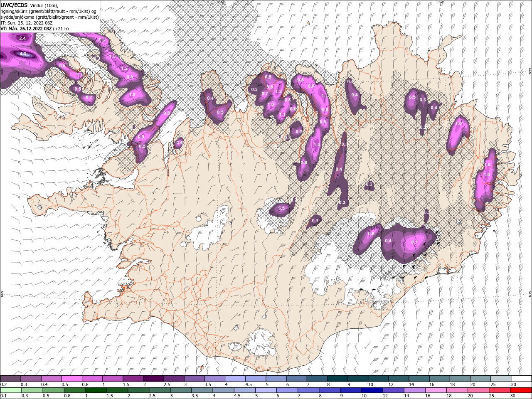Select the snow scale swatch labeled 0.2
This screenshot has width=532, height=399.
(x=10, y=379)
